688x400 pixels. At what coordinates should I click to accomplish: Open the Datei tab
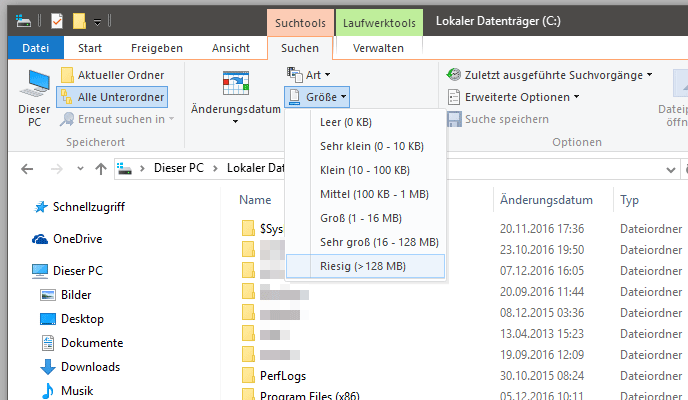pos(35,48)
